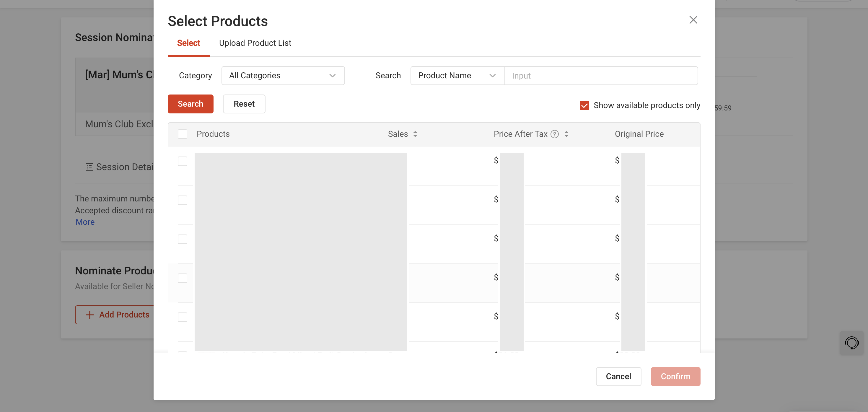This screenshot has width=868, height=412.
Task: Sort by Price After Tax arrows
Action: [566, 134]
